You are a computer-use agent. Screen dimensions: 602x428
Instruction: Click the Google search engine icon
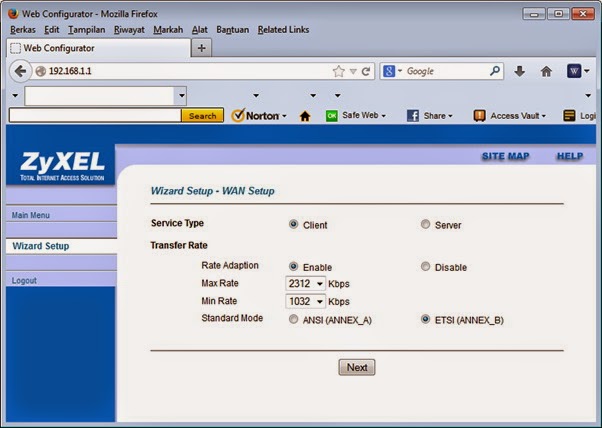pyautogui.click(x=389, y=71)
